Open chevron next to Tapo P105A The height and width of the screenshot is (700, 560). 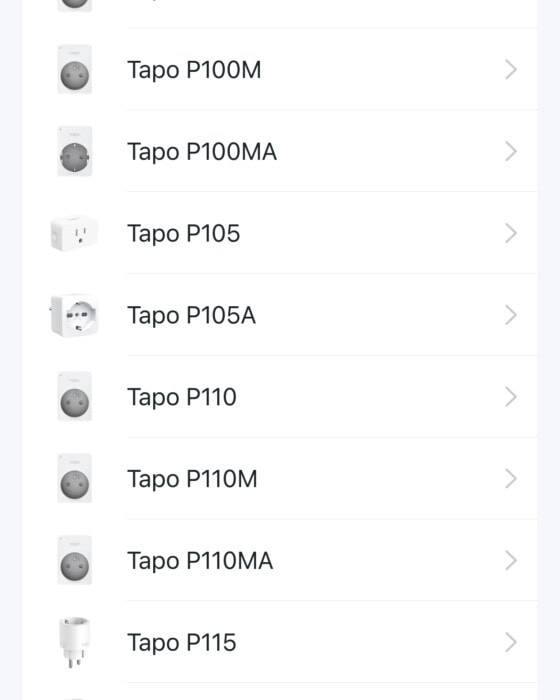click(x=511, y=315)
